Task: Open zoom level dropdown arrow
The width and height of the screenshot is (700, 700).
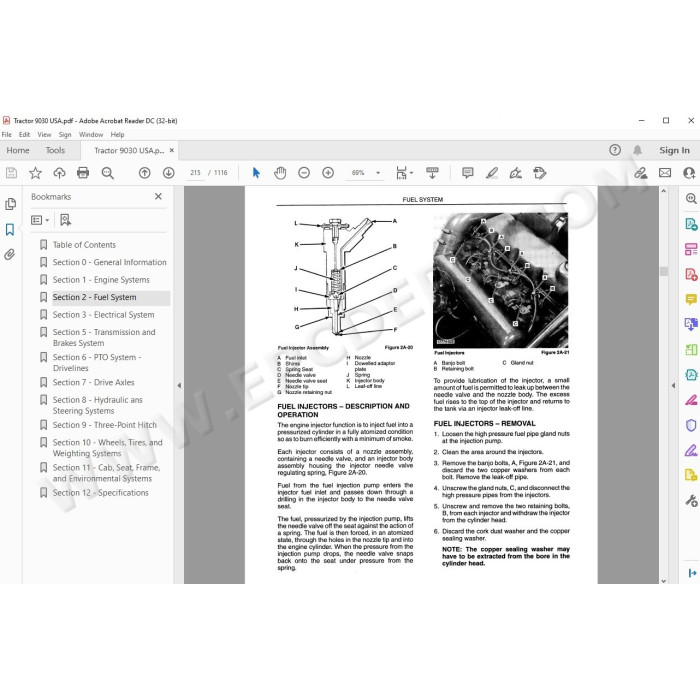Action: click(378, 173)
